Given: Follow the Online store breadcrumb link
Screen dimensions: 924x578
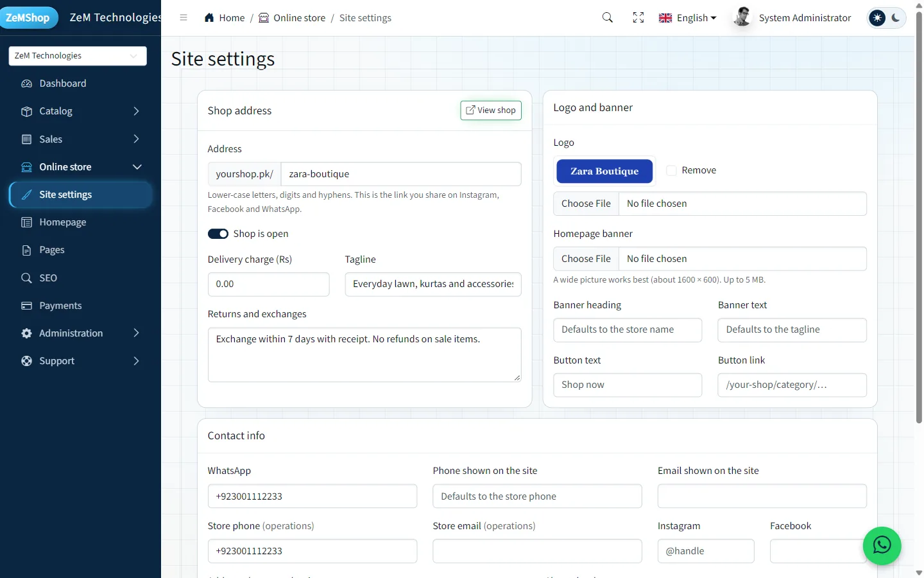Looking at the screenshot, I should coord(292,18).
